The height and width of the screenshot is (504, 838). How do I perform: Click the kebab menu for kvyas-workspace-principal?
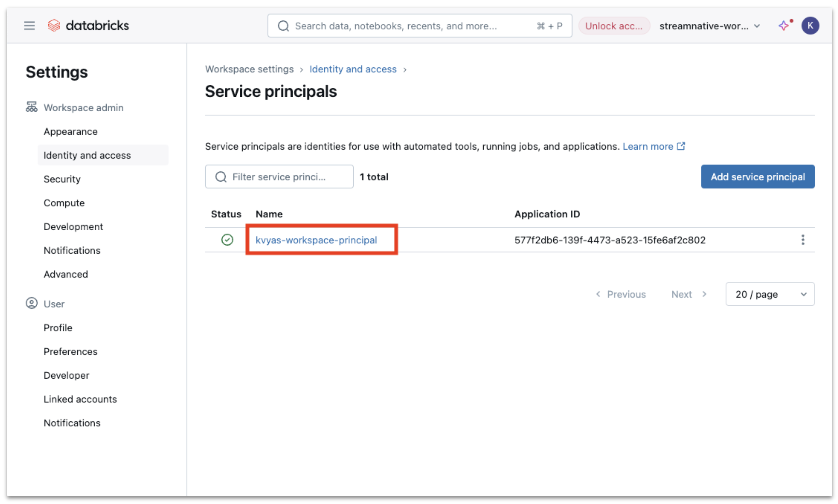click(803, 240)
